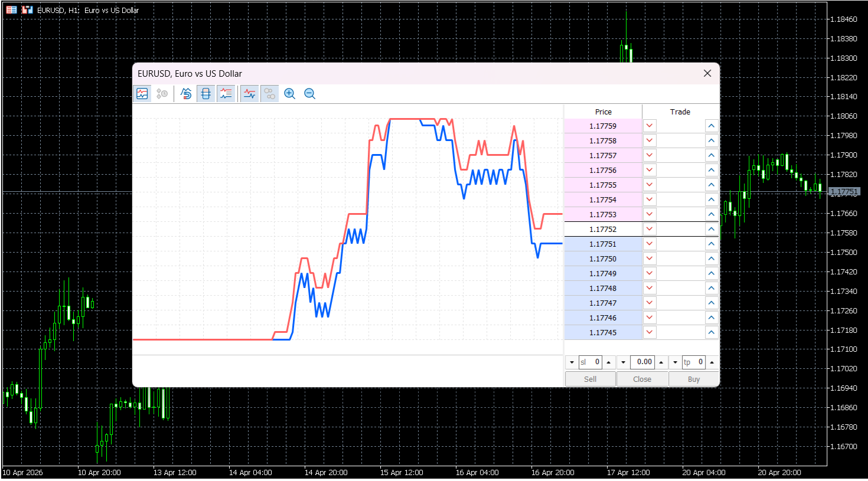The height and width of the screenshot is (481, 868).
Task: Toggle the chart-with-price-list toolbar icon
Action: [x=226, y=93]
